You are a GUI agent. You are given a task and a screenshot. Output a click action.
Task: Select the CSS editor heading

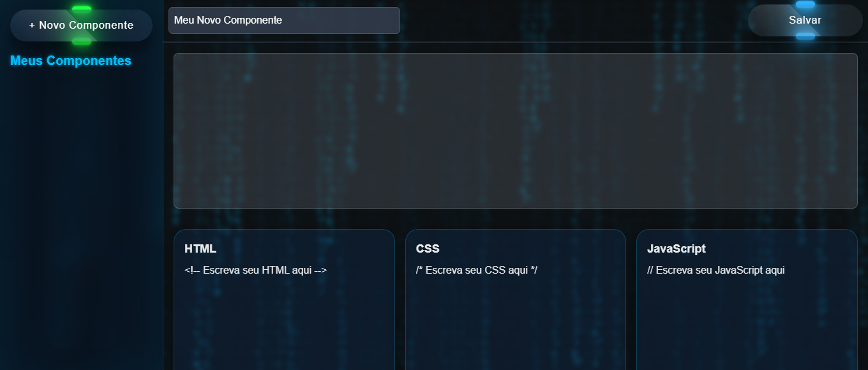click(x=428, y=249)
